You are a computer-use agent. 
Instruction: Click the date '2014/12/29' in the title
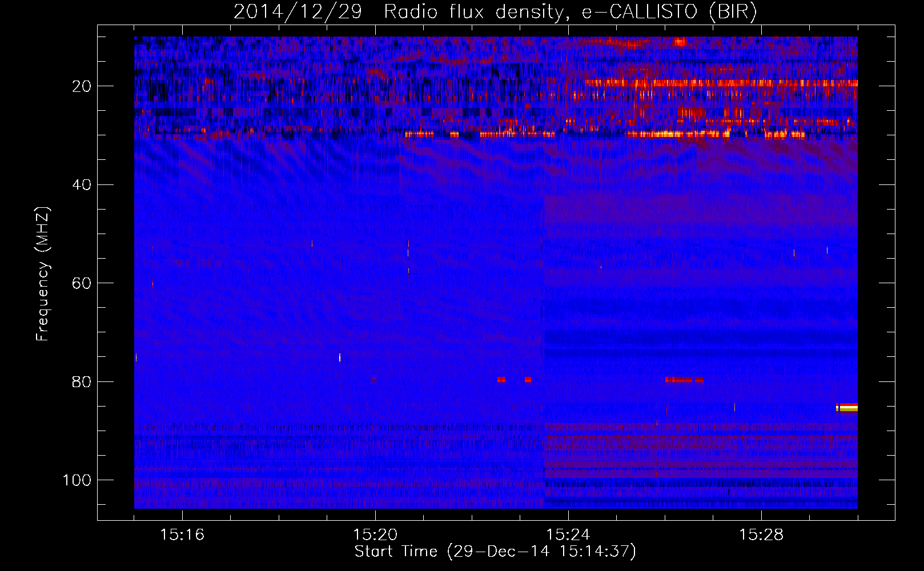[298, 11]
